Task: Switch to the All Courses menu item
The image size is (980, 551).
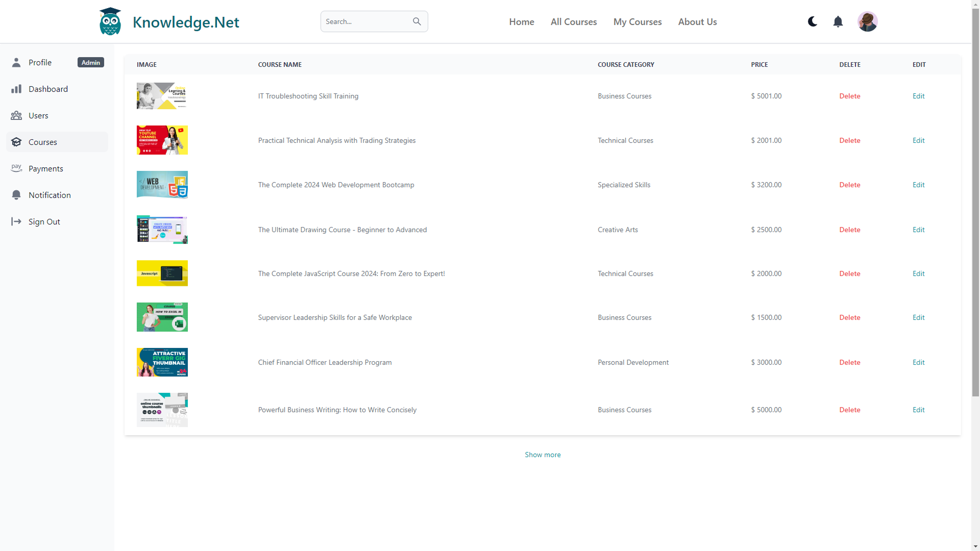Action: click(573, 21)
